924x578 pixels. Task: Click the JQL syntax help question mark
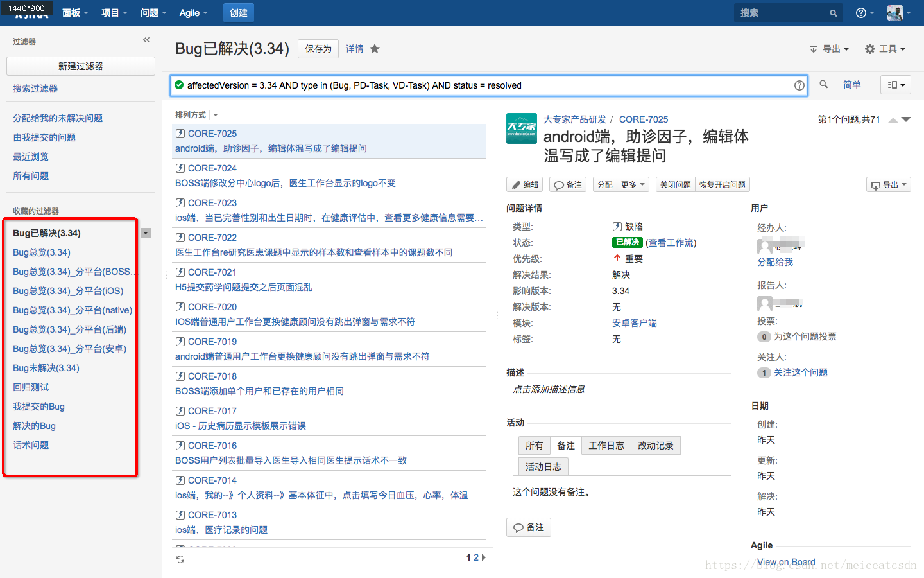pyautogui.click(x=799, y=85)
